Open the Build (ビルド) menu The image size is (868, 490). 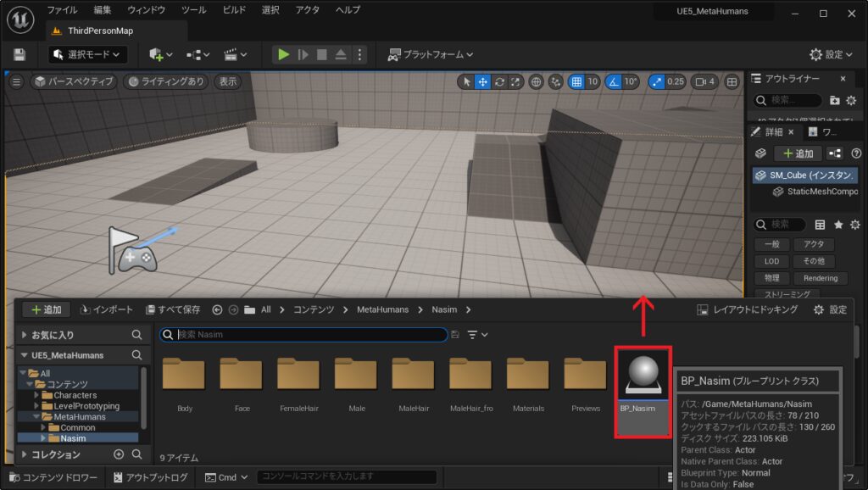234,10
